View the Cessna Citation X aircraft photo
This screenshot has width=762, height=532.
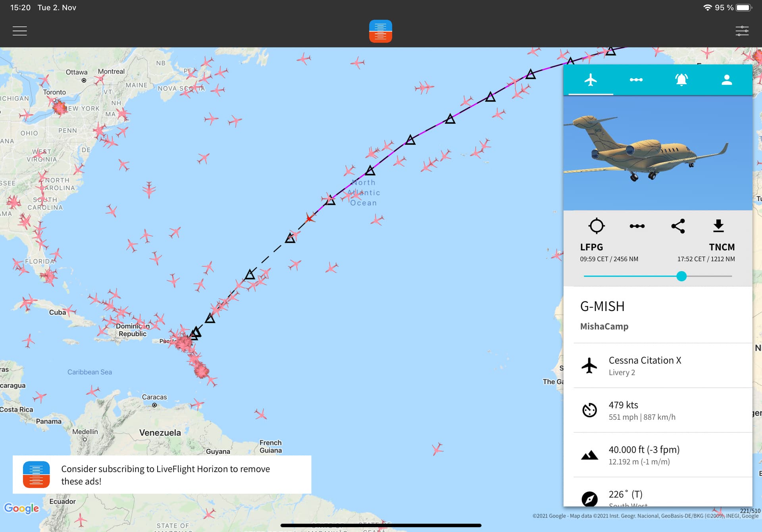658,153
